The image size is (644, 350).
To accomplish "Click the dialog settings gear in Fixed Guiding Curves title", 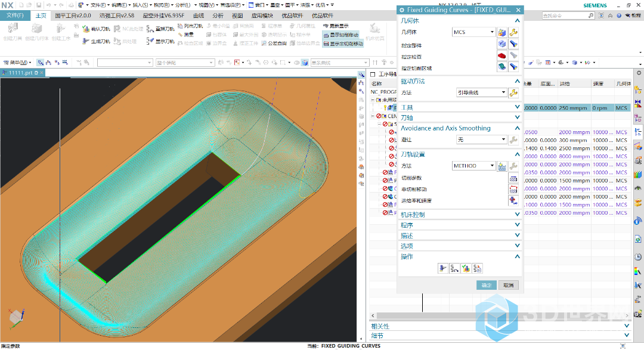I will [401, 10].
